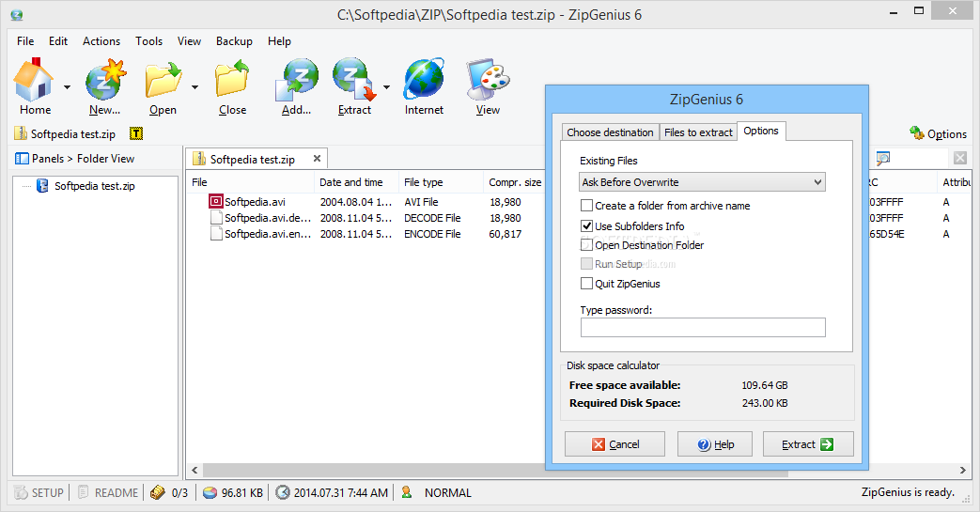
Task: Select the Options tab in dialog
Action: click(x=761, y=131)
